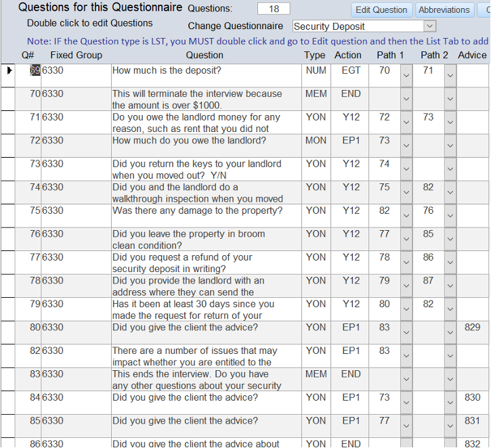Expand Path 1 dropdown for question 69
491x448 pixels.
pos(406,76)
